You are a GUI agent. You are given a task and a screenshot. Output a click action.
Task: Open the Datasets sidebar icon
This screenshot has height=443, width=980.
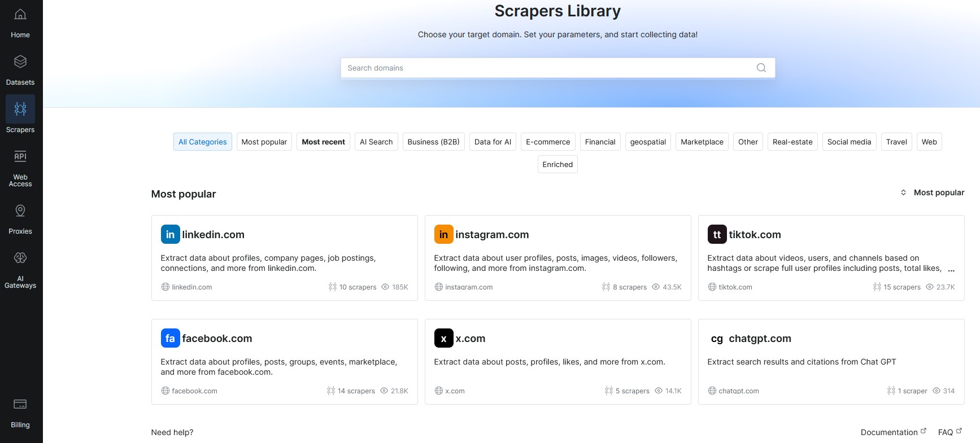pos(20,62)
